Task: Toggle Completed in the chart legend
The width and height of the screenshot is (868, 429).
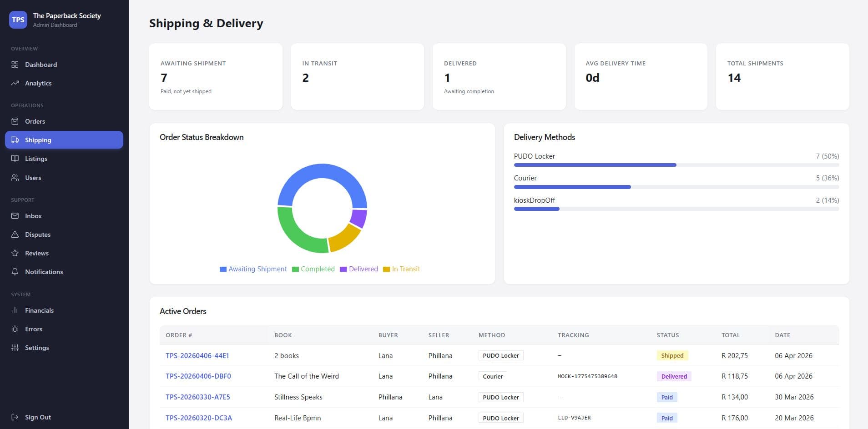Action: tap(313, 269)
